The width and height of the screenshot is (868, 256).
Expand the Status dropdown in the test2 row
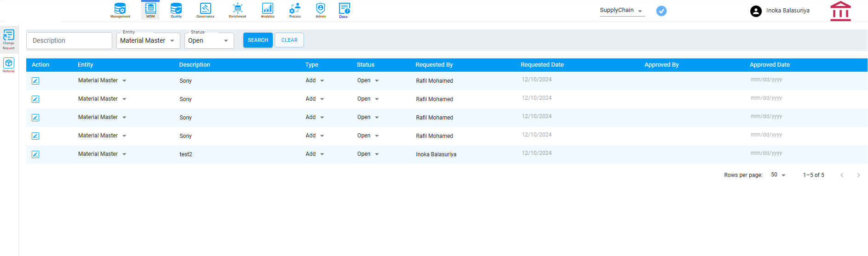click(368, 154)
